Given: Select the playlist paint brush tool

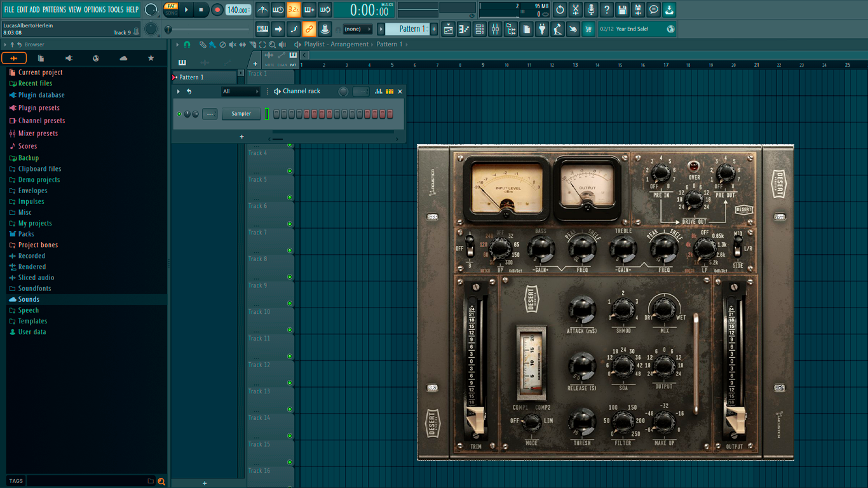Looking at the screenshot, I should click(x=212, y=44).
